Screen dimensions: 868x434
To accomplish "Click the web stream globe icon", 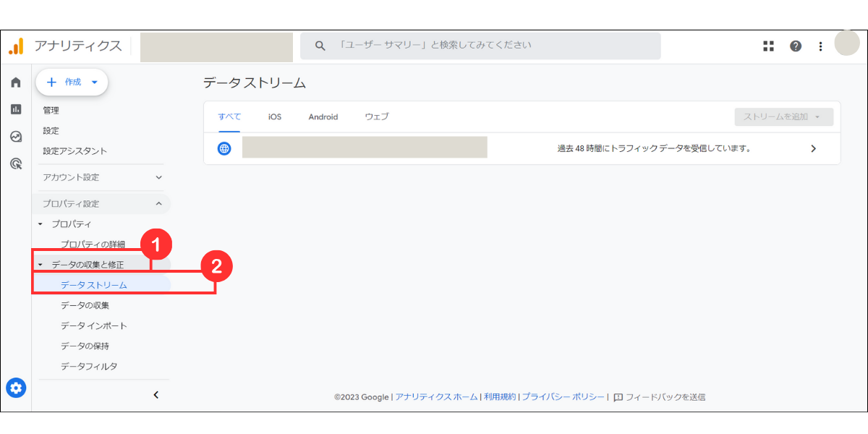I will 225,148.
